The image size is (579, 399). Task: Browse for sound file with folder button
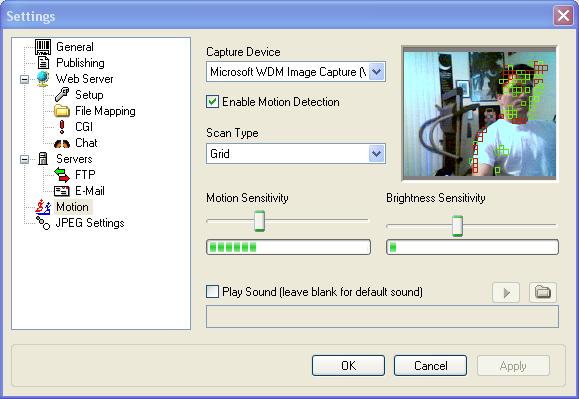click(542, 292)
